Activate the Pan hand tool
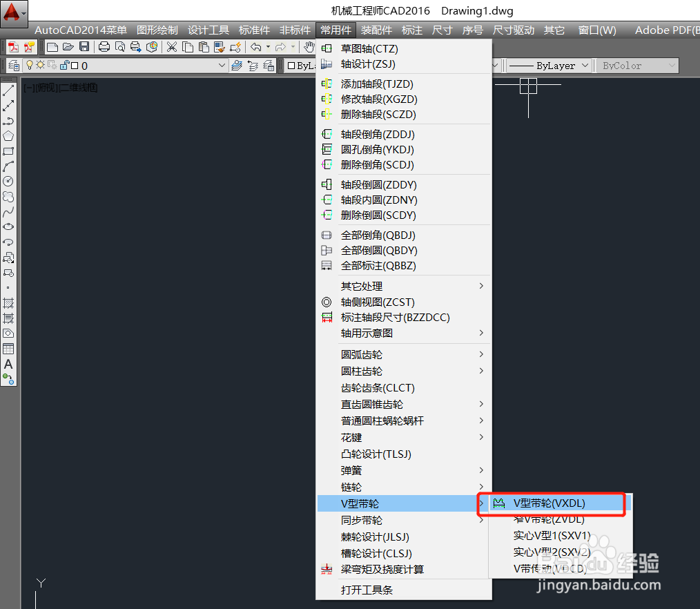This screenshot has height=609, width=700. [309, 47]
